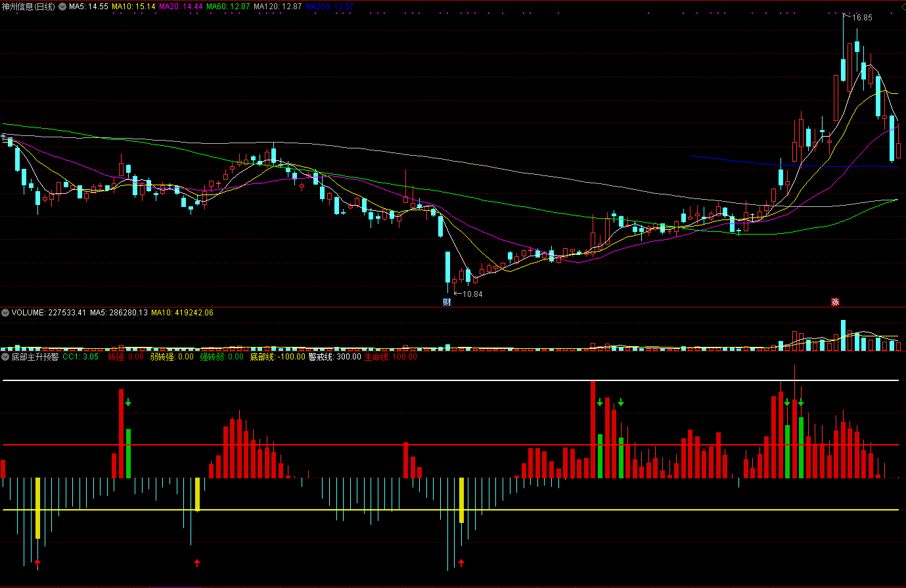Click the leftmost green down-arrow signal
This screenshot has width=906, height=588.
click(129, 402)
